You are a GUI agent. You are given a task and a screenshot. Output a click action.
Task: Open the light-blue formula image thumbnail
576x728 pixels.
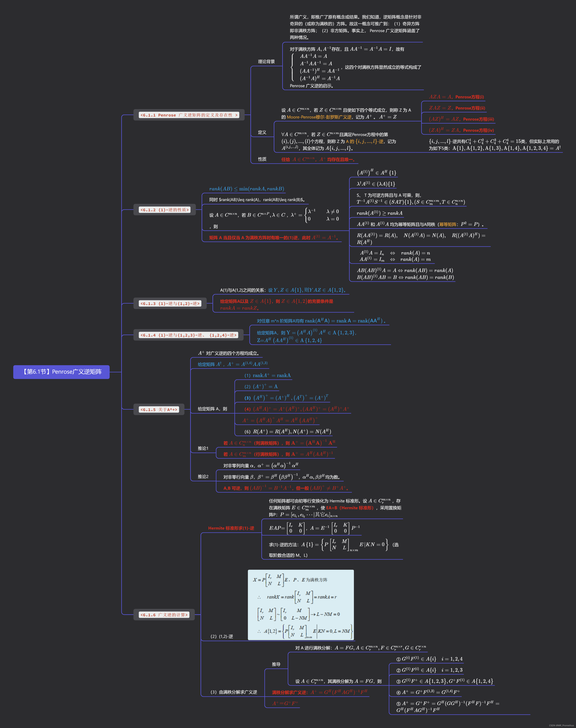pos(301,605)
